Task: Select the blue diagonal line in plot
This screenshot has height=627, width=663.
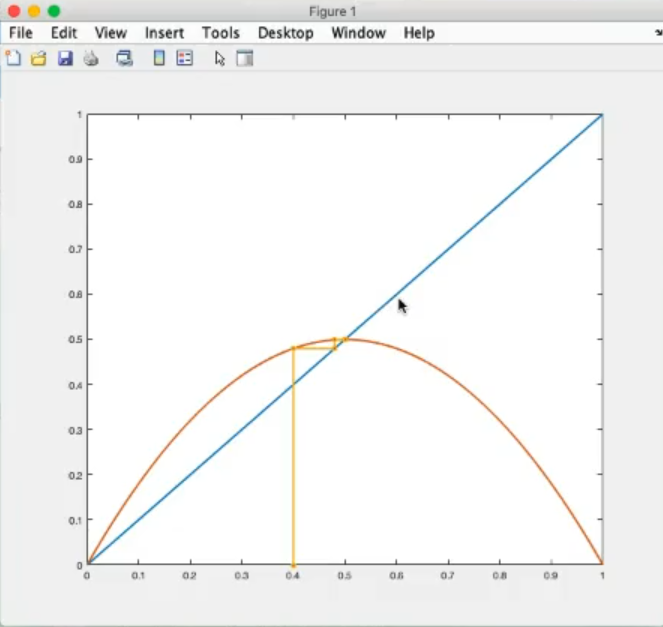Action: pos(500,204)
